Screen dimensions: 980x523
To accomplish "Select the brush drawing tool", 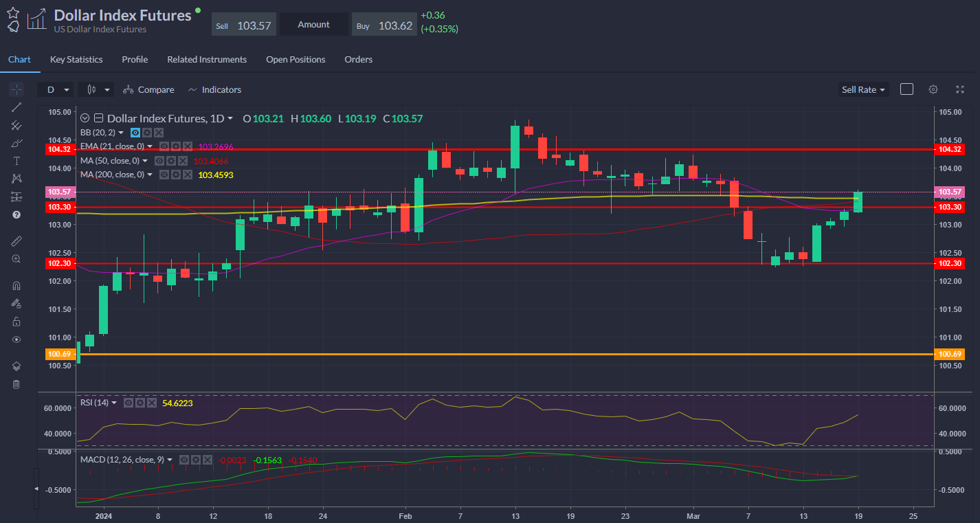I will pos(16,143).
